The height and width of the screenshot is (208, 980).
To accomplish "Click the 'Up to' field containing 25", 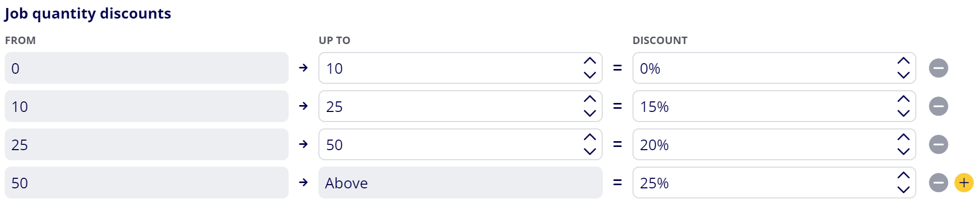I will click(x=460, y=106).
